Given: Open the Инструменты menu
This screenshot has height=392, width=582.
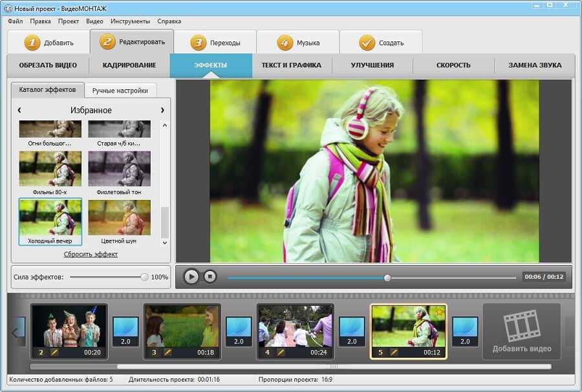Looking at the screenshot, I should (130, 21).
